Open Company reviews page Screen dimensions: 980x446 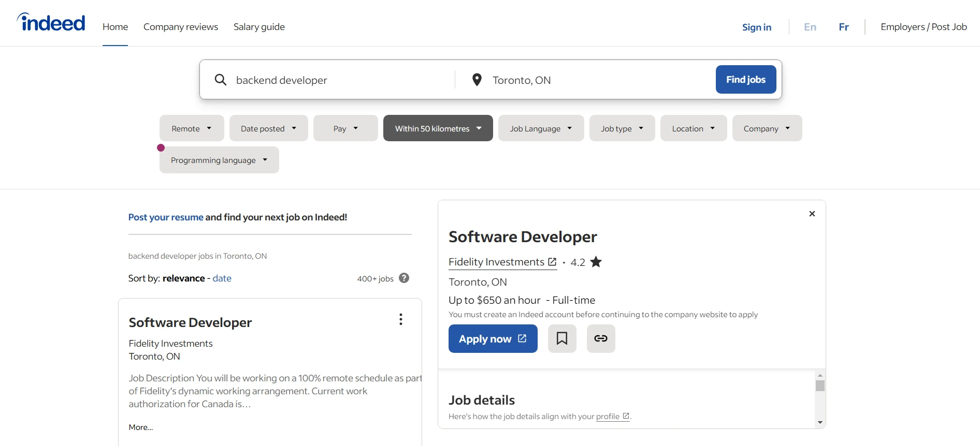coord(181,27)
